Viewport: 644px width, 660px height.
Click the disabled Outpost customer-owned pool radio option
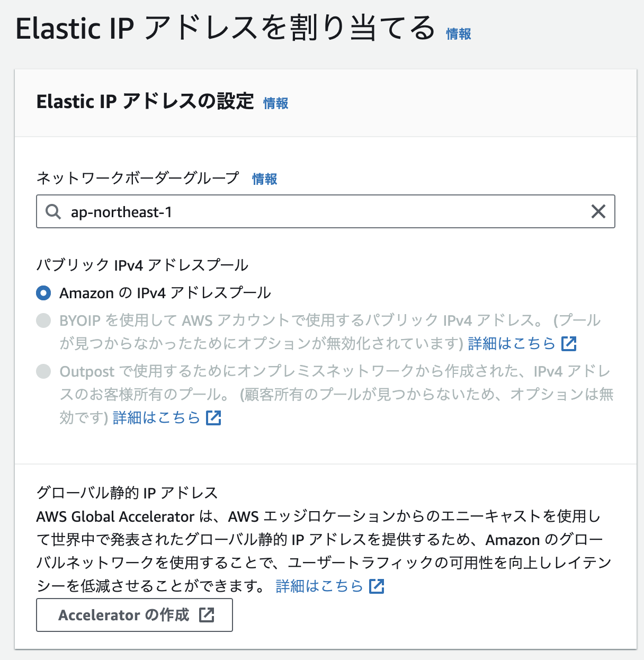point(43,371)
